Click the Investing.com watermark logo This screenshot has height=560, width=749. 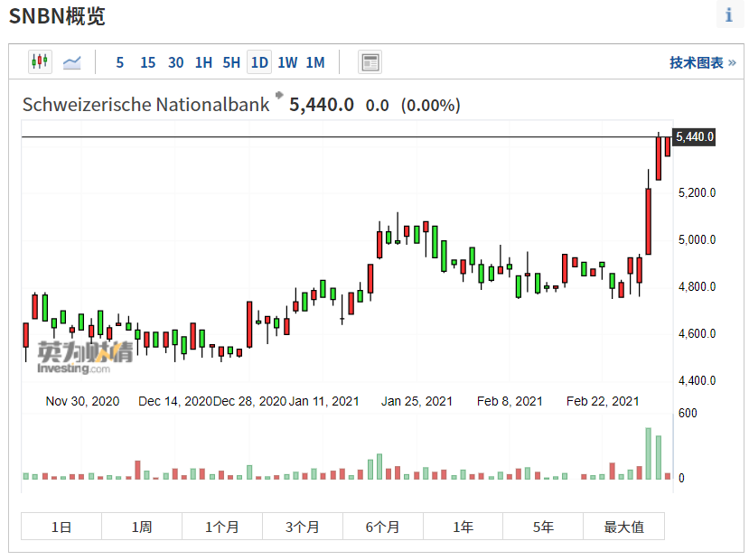point(84,357)
